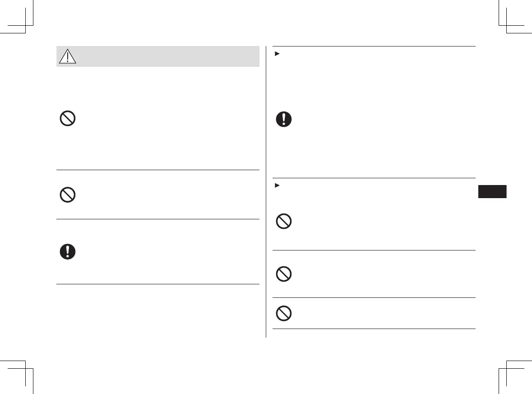The width and height of the screenshot is (532, 394).
Task: Click the first prohibition icon in the right column
Action: coord(284,221)
